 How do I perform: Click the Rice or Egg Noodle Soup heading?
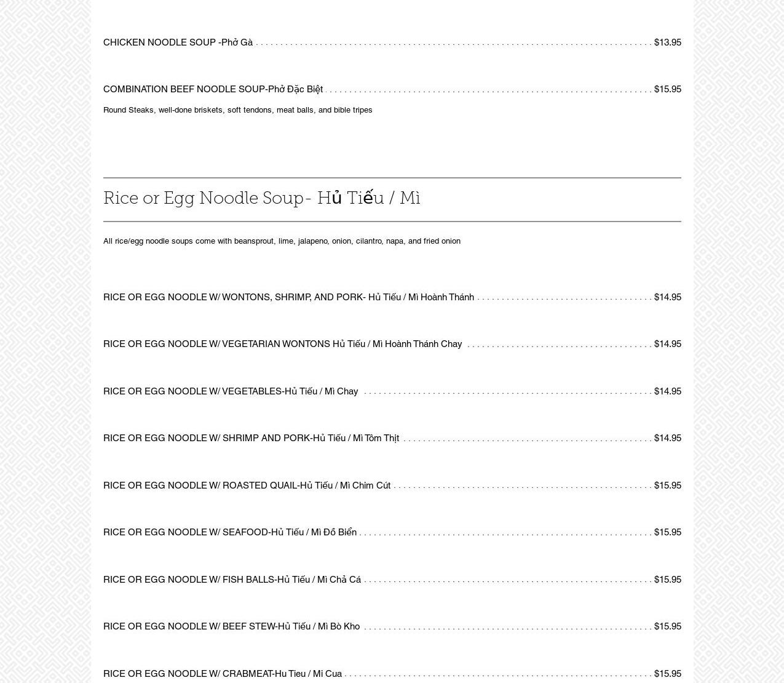pyautogui.click(x=261, y=198)
